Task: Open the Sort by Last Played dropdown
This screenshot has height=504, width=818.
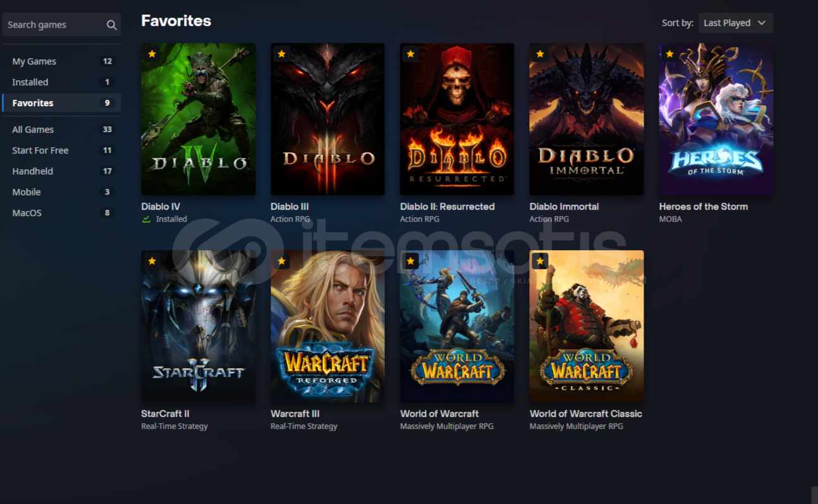Action: coord(736,23)
